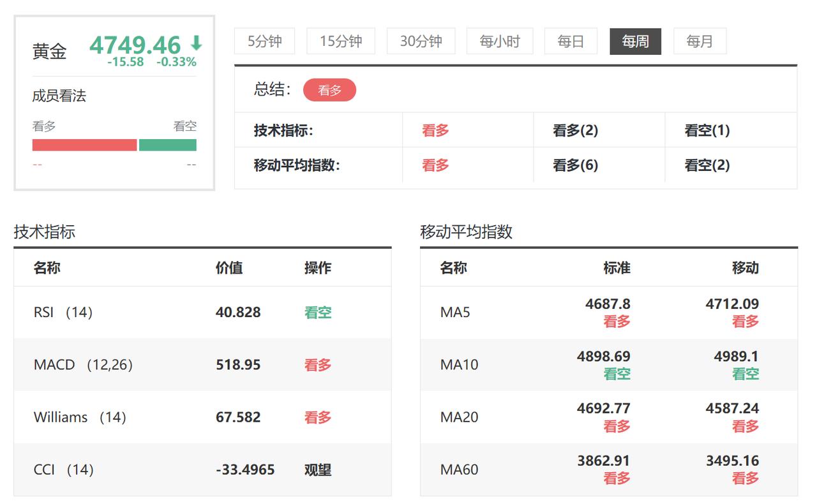Click the green 看空 sentiment bar segment
Image resolution: width=817 pixels, height=504 pixels.
[167, 145]
